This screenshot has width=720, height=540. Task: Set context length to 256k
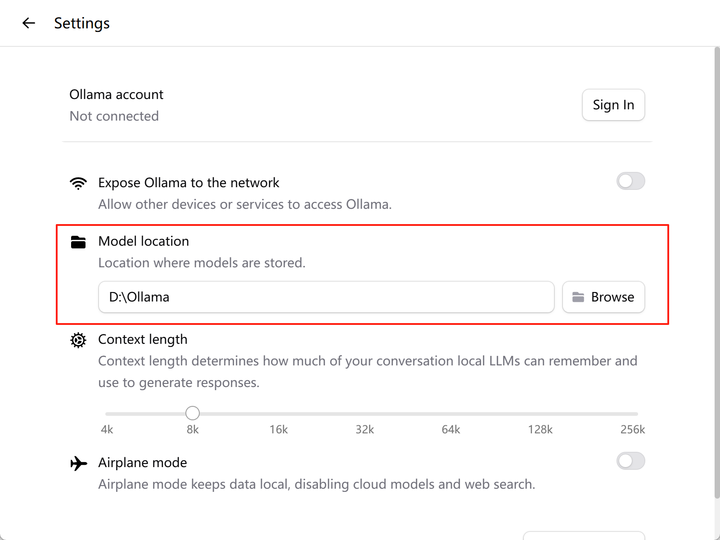[x=636, y=413]
